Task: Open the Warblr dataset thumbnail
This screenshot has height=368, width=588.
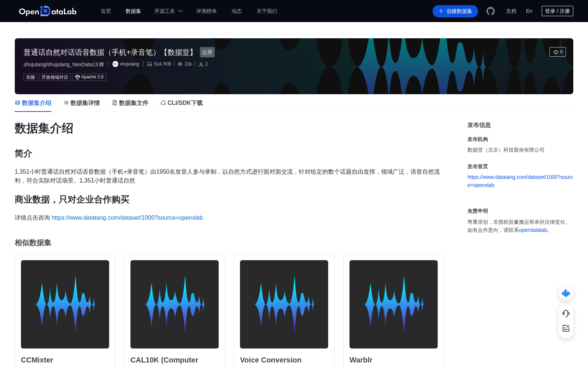Action: 394,304
